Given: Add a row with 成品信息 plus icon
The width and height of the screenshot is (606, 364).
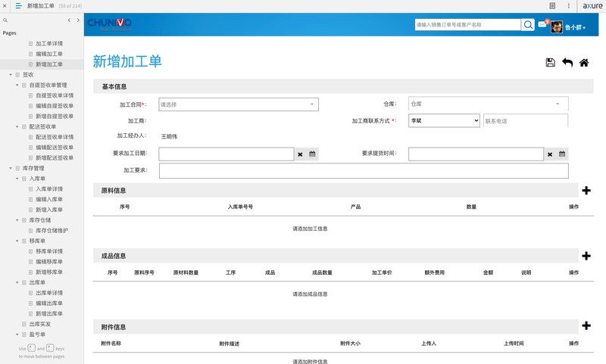Looking at the screenshot, I should click(x=586, y=256).
